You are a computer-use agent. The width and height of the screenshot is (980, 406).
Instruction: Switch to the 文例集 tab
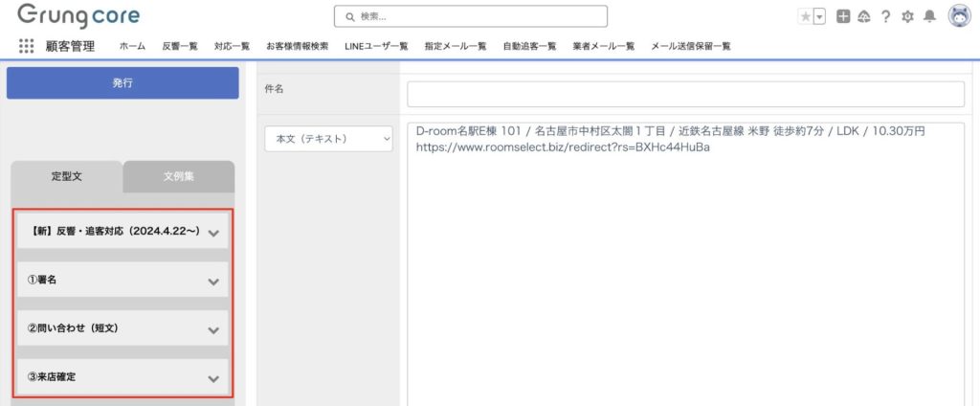179,177
